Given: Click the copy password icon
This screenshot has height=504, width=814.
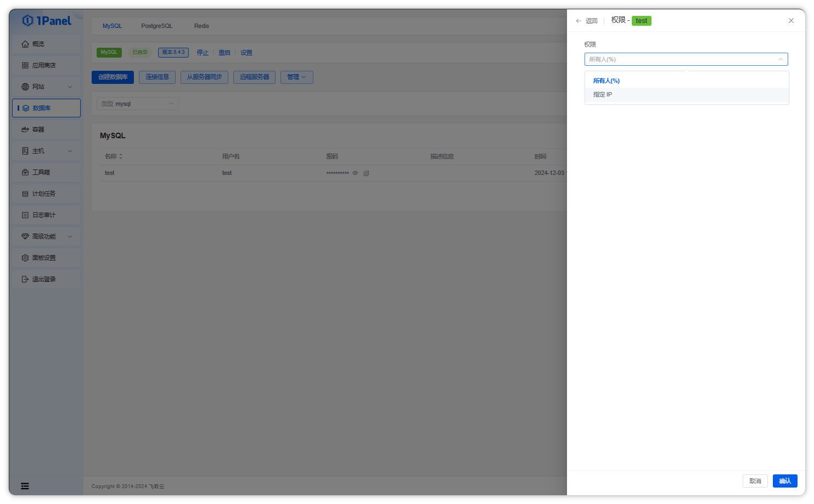Looking at the screenshot, I should click(366, 173).
